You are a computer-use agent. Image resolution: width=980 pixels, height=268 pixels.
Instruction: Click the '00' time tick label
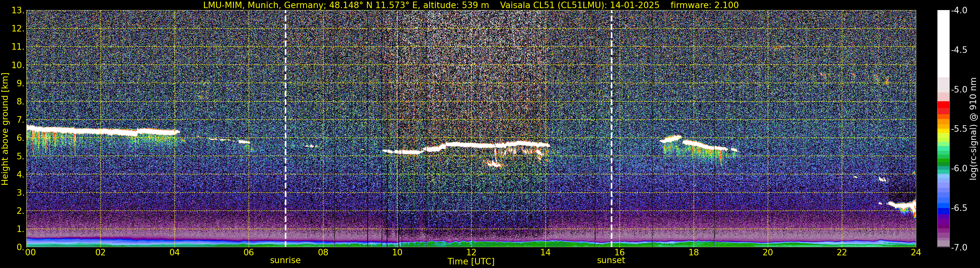coord(31,252)
